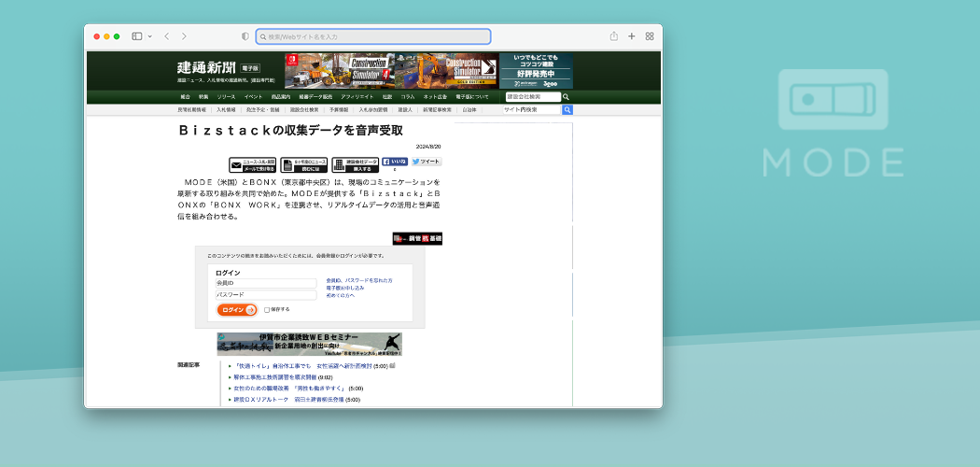Click the パスワード input field
This screenshot has height=467, width=980.
click(x=266, y=295)
